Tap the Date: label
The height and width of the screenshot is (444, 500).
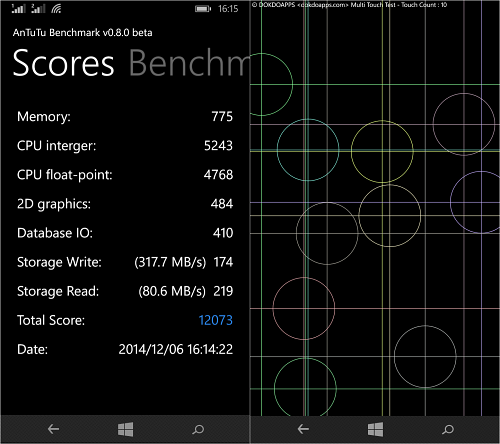pos(32,350)
